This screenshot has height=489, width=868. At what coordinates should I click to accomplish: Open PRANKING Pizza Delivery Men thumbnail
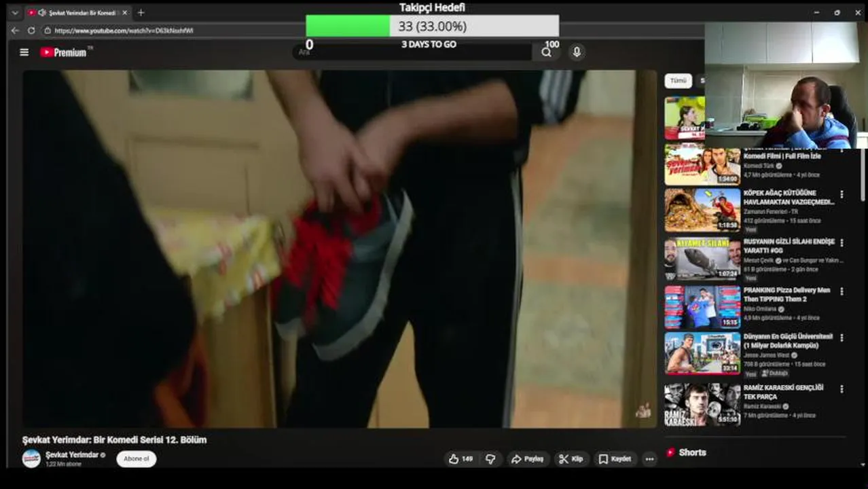[x=702, y=307]
